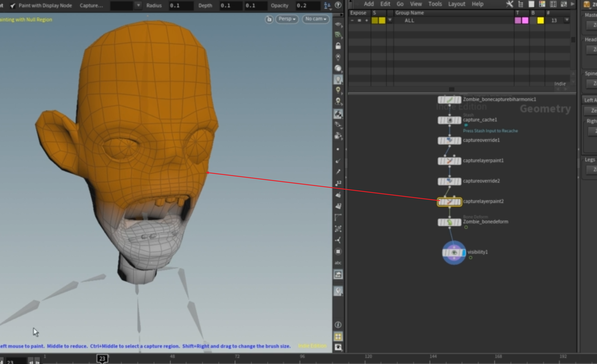Open the No cam camera dropdown
The height and width of the screenshot is (364, 597).
(x=315, y=19)
